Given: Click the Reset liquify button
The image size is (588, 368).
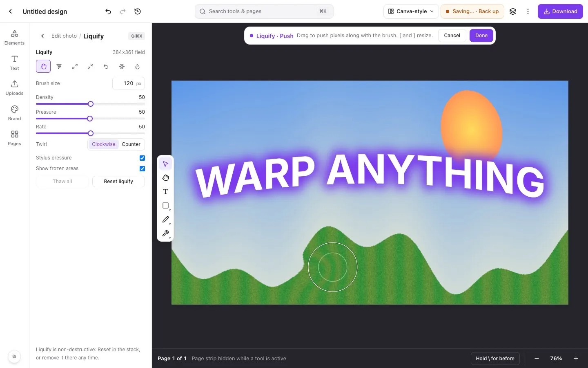Looking at the screenshot, I should tap(118, 182).
